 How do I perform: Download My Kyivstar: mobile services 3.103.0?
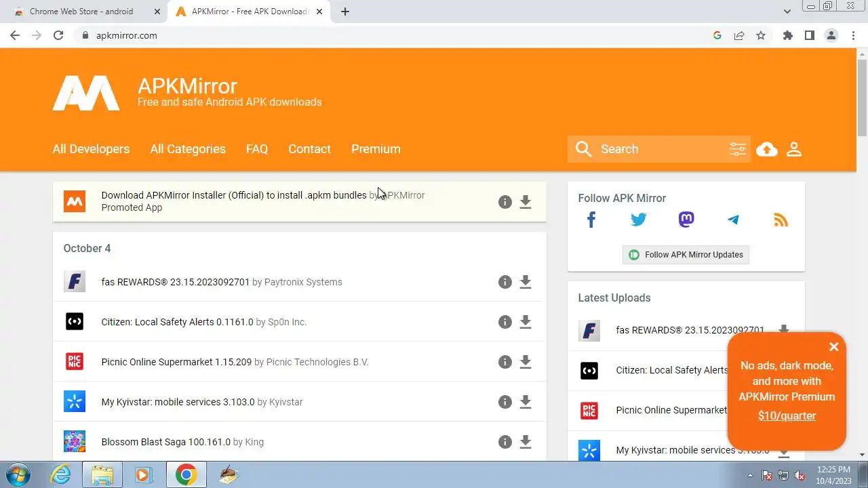click(x=526, y=402)
